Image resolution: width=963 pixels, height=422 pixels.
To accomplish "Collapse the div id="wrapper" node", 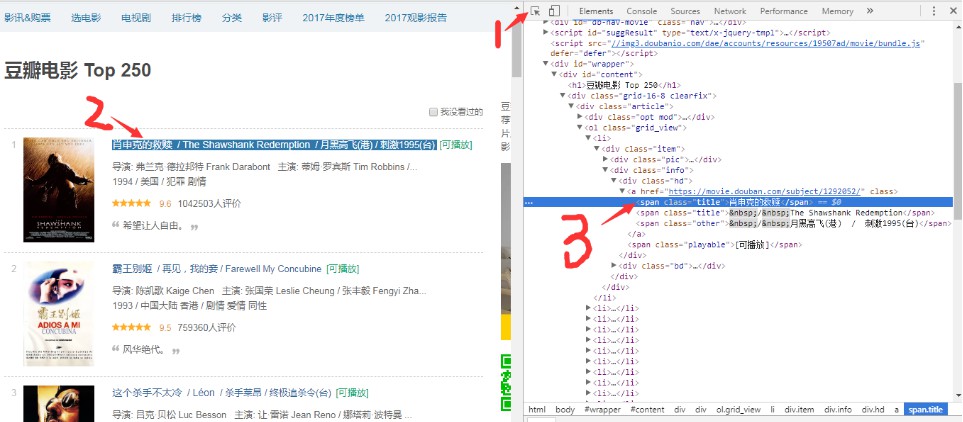I will tap(546, 64).
